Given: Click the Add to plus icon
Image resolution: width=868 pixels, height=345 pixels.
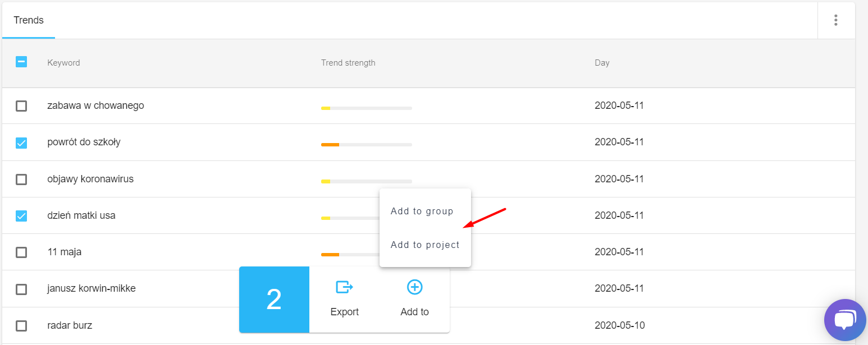Looking at the screenshot, I should click(x=414, y=287).
